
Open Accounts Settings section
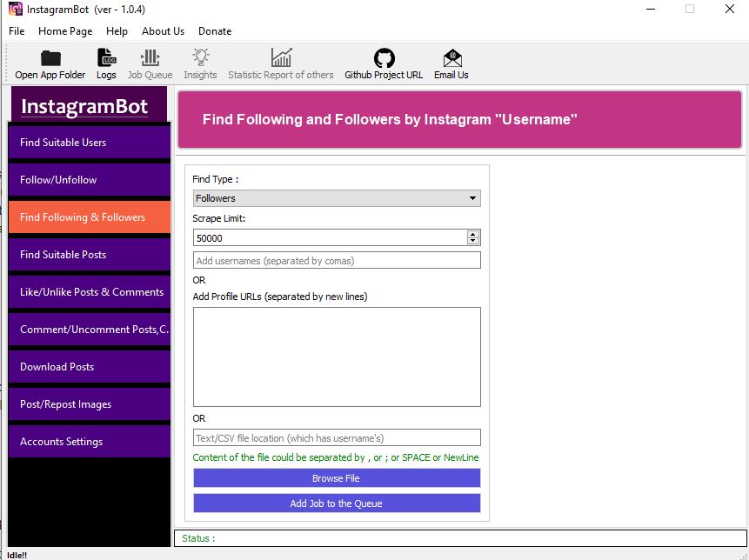(x=90, y=442)
